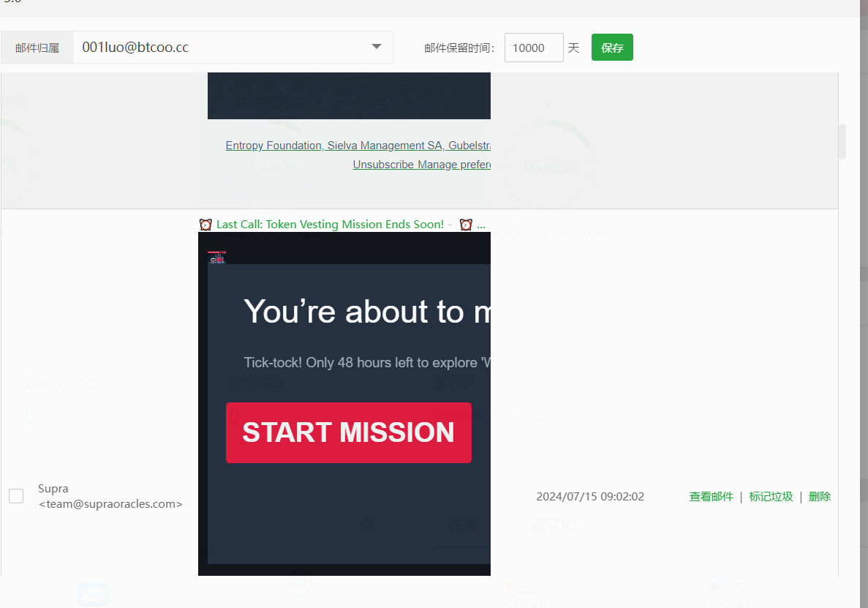Click the Manage preferences link
868x608 pixels.
(x=454, y=165)
